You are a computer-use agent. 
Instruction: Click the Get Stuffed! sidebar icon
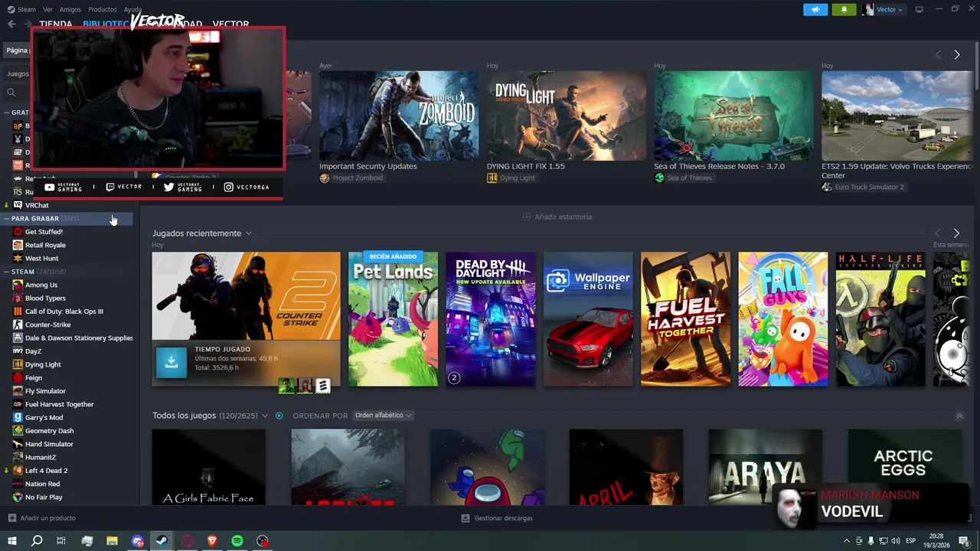click(x=18, y=231)
